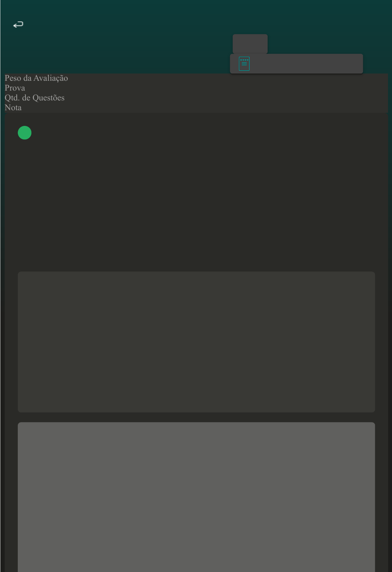Click the teal header area beside the back arrow
392x572 pixels.
click(x=109, y=24)
